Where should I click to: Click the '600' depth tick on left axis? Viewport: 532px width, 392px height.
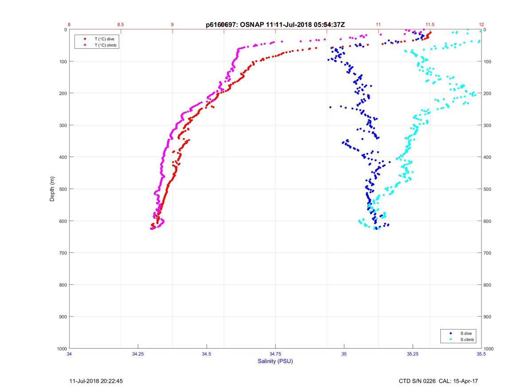coord(63,221)
